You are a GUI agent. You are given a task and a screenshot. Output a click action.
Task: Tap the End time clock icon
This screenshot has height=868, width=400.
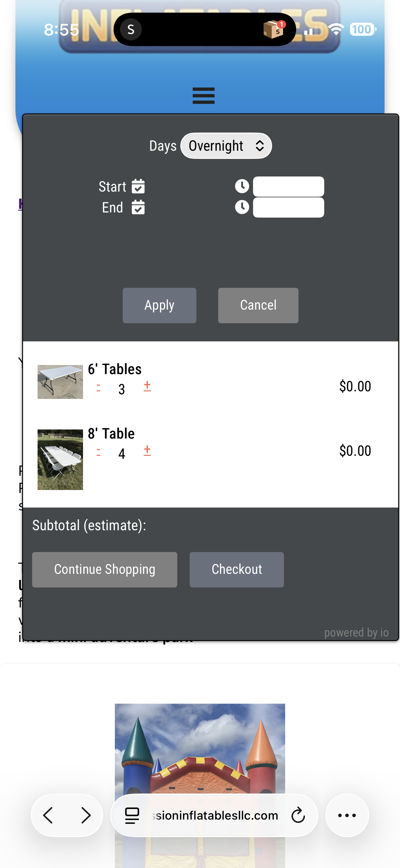click(242, 207)
